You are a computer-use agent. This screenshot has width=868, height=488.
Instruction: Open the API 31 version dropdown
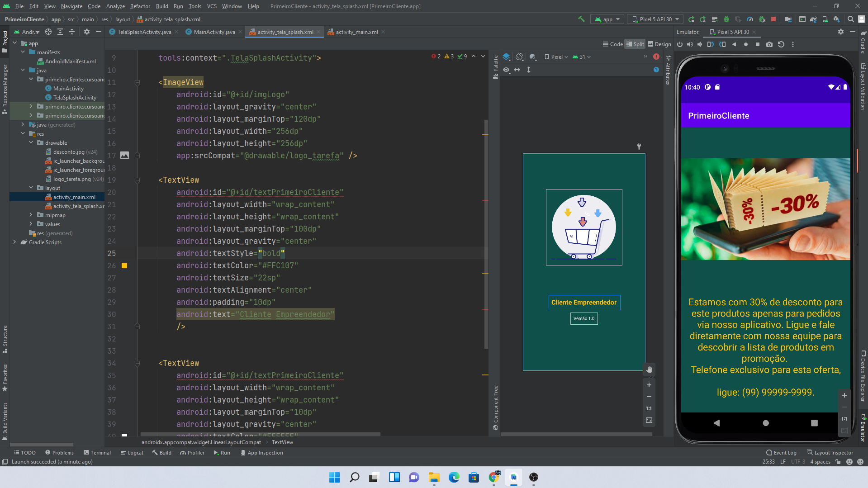tap(582, 57)
